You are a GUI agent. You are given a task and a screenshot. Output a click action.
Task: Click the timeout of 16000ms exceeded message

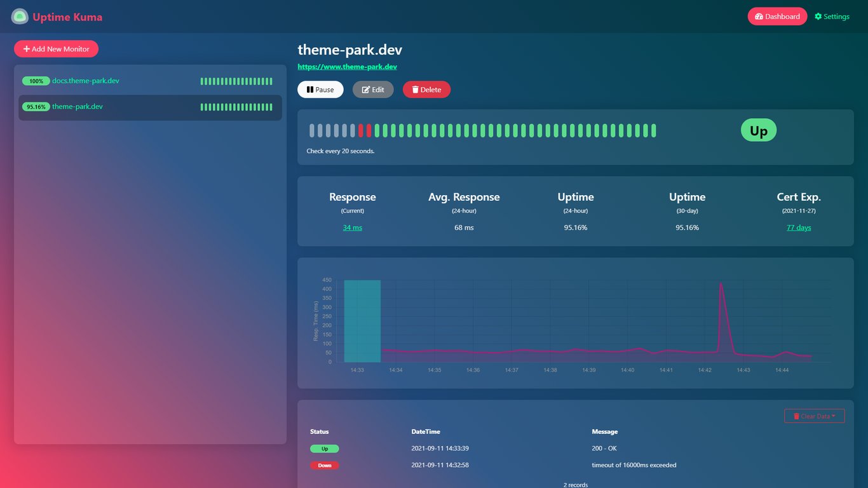point(634,465)
